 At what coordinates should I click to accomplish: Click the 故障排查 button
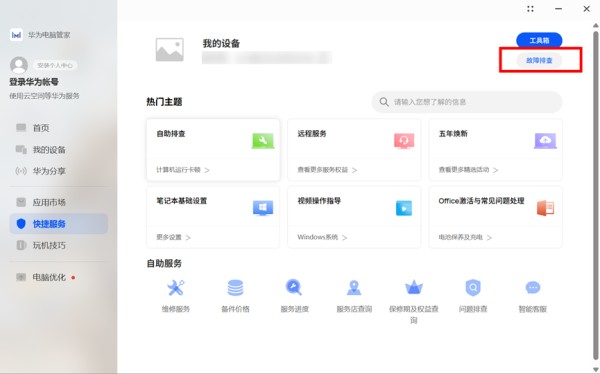coord(539,60)
